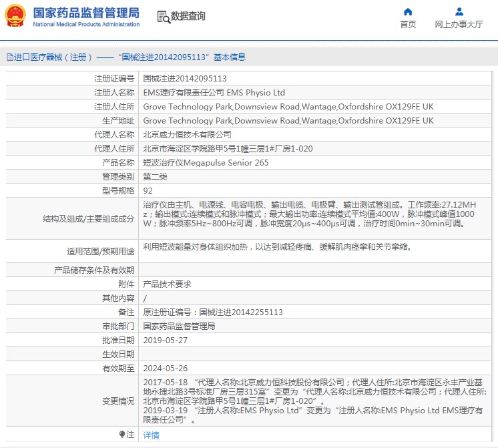Click the 注册人名称 row label
Image resolution: width=498 pixels, height=448 pixels.
tap(114, 92)
